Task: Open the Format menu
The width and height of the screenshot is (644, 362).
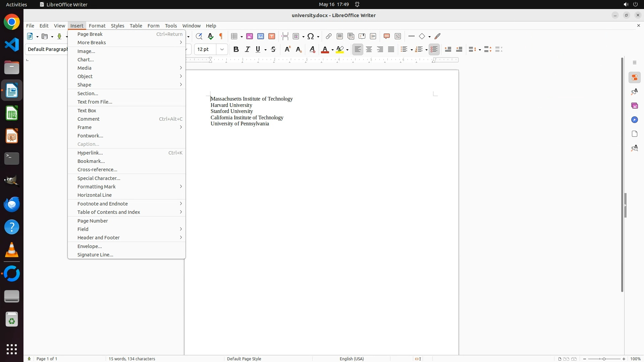Action: 97,26
